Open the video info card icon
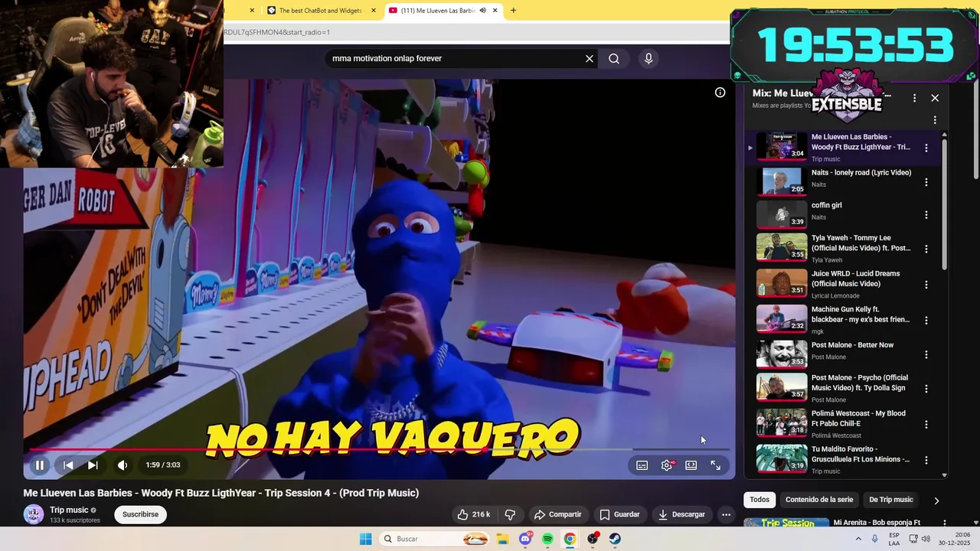The height and width of the screenshot is (551, 980). pos(720,93)
